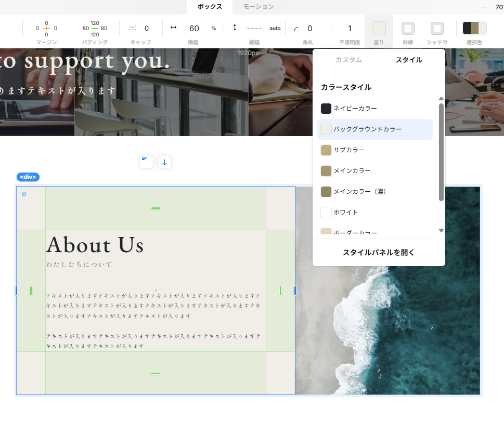
Task: Click the corner radius (角丸) icon
Action: (296, 29)
